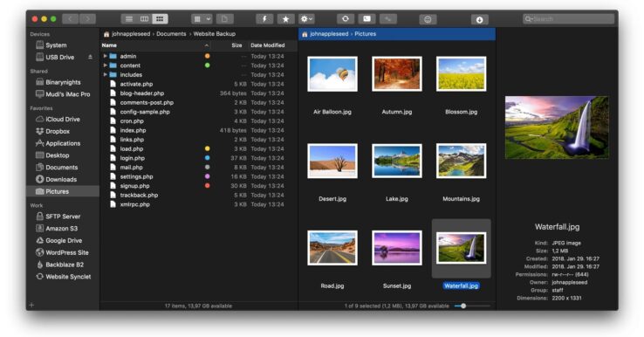Image resolution: width=644 pixels, height=337 pixels.
Task: Expand the admin folder
Action: tap(105, 56)
